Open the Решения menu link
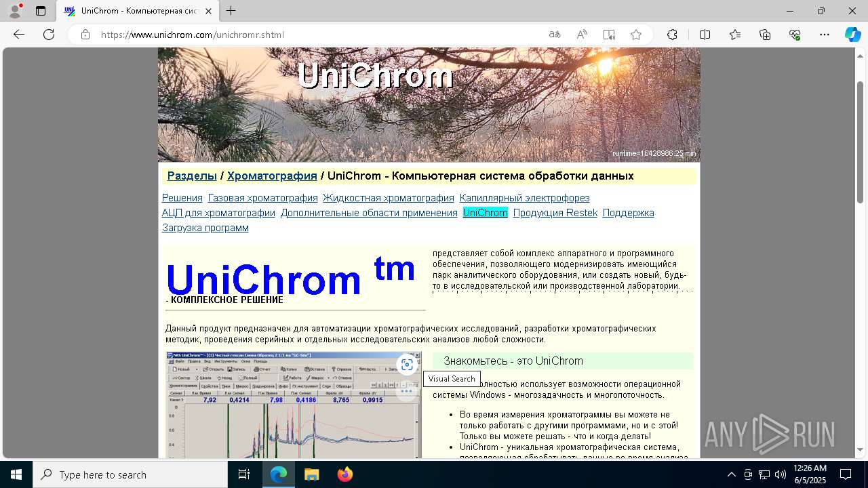Viewport: 868px width, 488px height. coord(182,198)
